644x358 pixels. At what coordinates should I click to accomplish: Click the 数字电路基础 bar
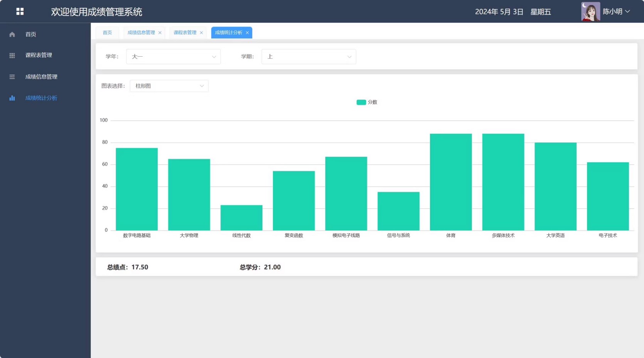coord(137,189)
